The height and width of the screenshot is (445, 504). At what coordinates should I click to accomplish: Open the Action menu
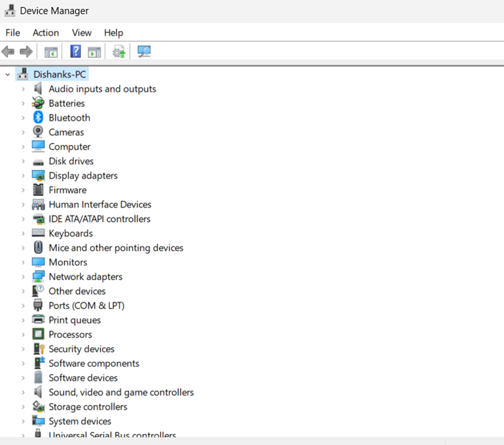pyautogui.click(x=46, y=32)
